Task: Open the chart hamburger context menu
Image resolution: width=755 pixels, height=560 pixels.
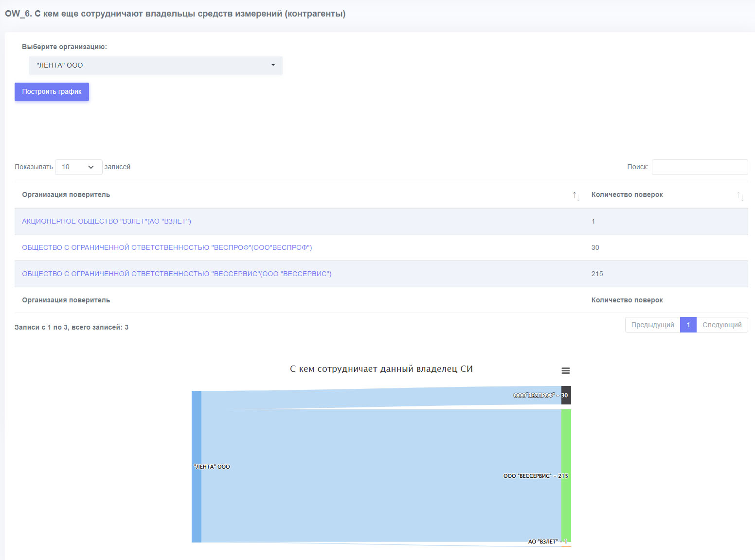Action: pos(565,370)
